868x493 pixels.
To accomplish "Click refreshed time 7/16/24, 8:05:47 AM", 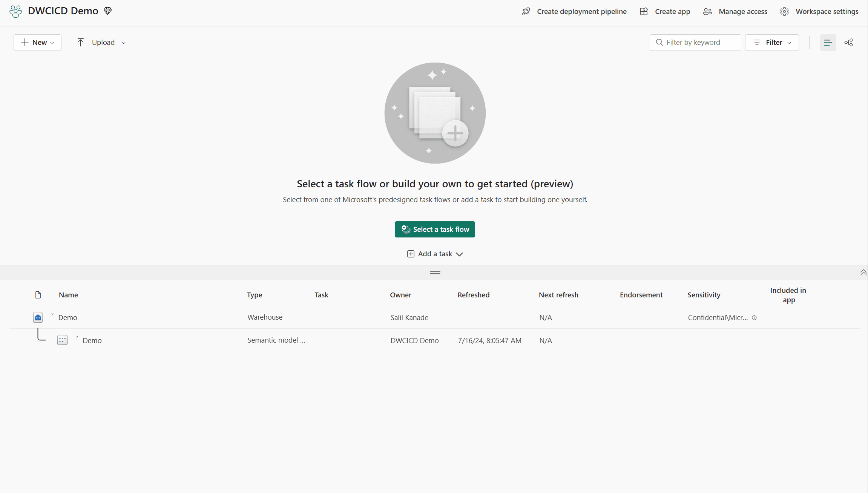I will [489, 340].
